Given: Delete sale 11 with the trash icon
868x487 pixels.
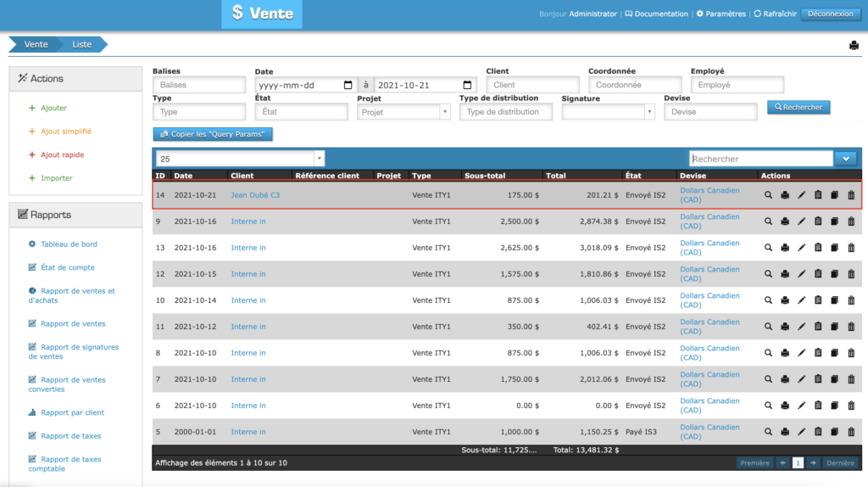Looking at the screenshot, I should [x=851, y=327].
